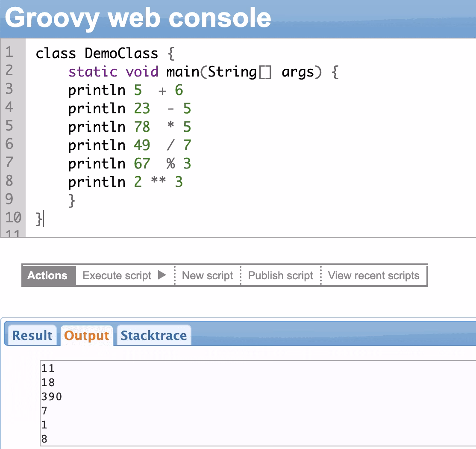Open the Stacktrace tab
This screenshot has width=476, height=449.
click(x=153, y=336)
